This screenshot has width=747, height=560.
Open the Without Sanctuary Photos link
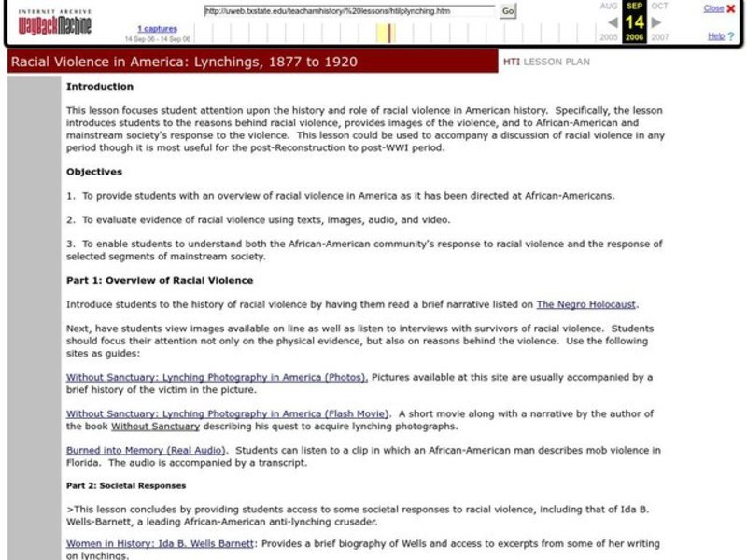215,377
